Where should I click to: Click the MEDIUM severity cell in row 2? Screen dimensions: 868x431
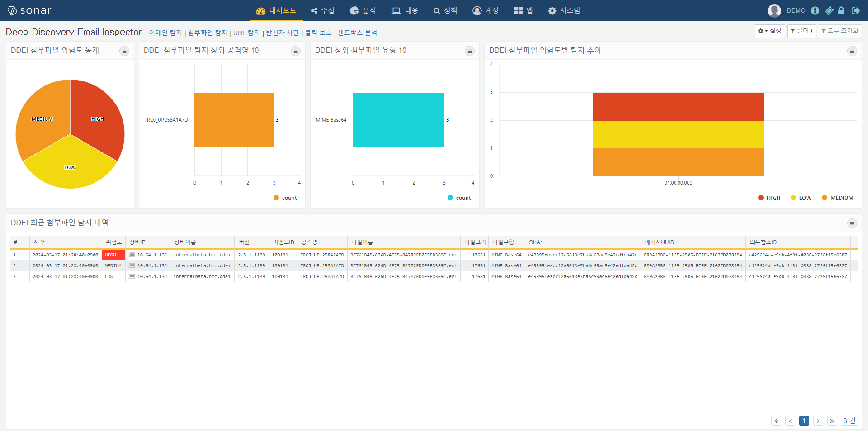coord(113,265)
